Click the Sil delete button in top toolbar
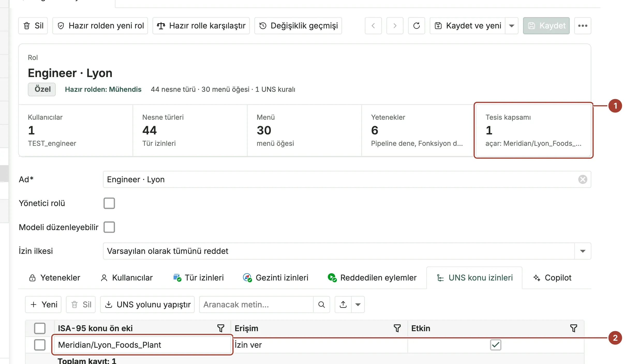 (x=33, y=26)
